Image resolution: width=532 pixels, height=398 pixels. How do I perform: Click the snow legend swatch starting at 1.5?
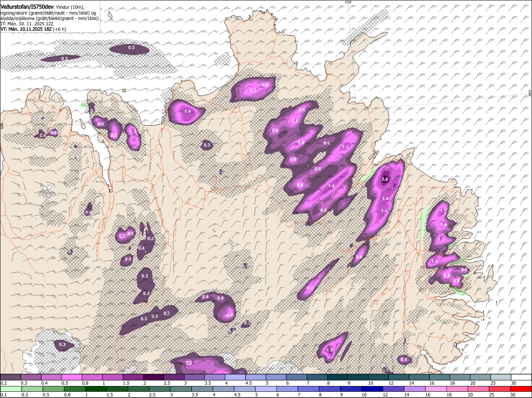(x=133, y=377)
